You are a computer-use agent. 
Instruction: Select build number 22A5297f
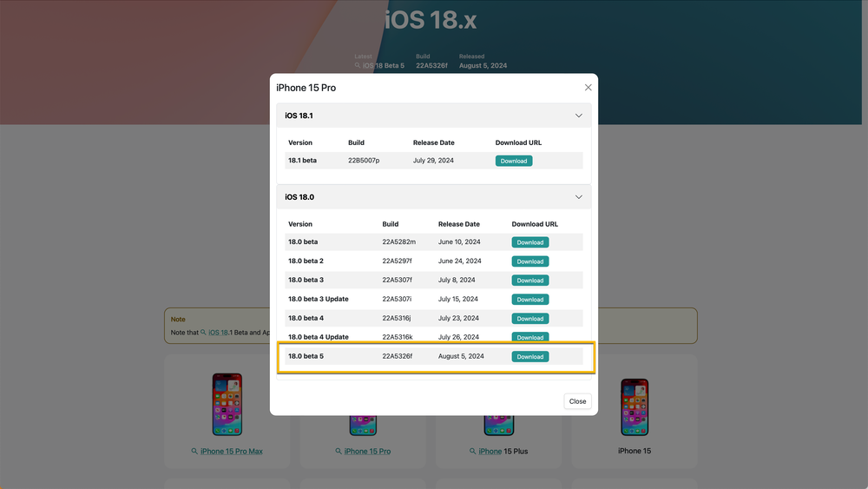pos(397,261)
